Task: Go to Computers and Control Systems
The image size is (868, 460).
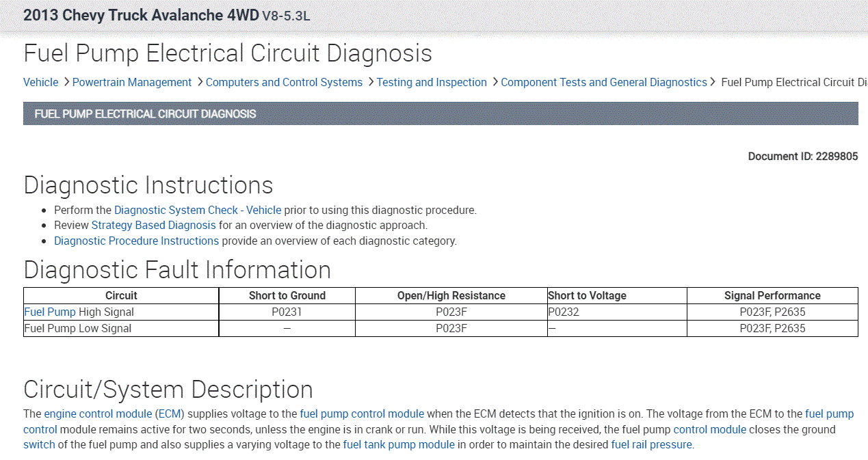Action: click(x=284, y=82)
